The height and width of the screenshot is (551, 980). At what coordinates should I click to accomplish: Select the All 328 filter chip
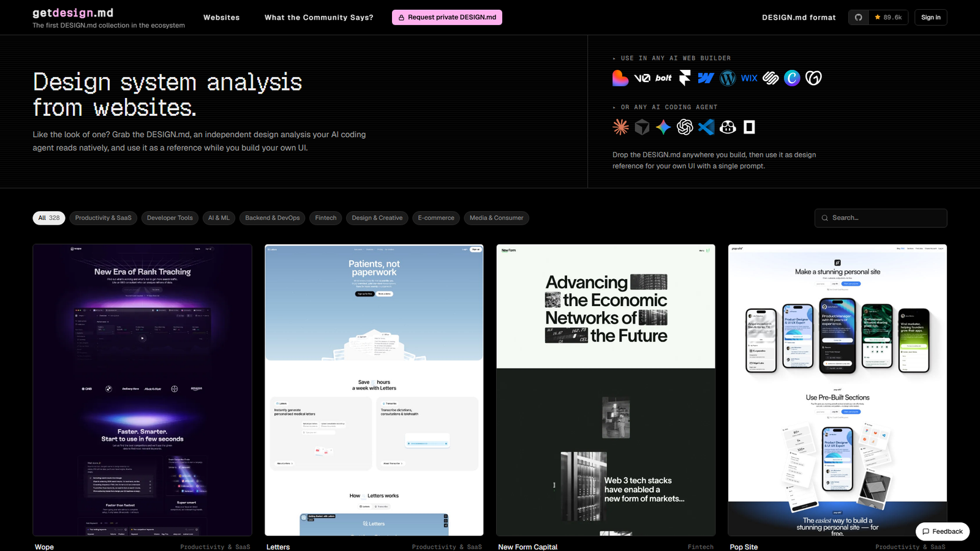pyautogui.click(x=49, y=218)
